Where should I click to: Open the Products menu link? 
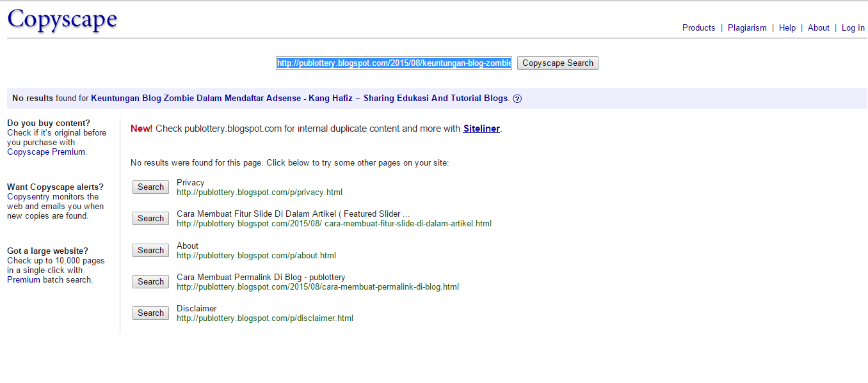[698, 27]
